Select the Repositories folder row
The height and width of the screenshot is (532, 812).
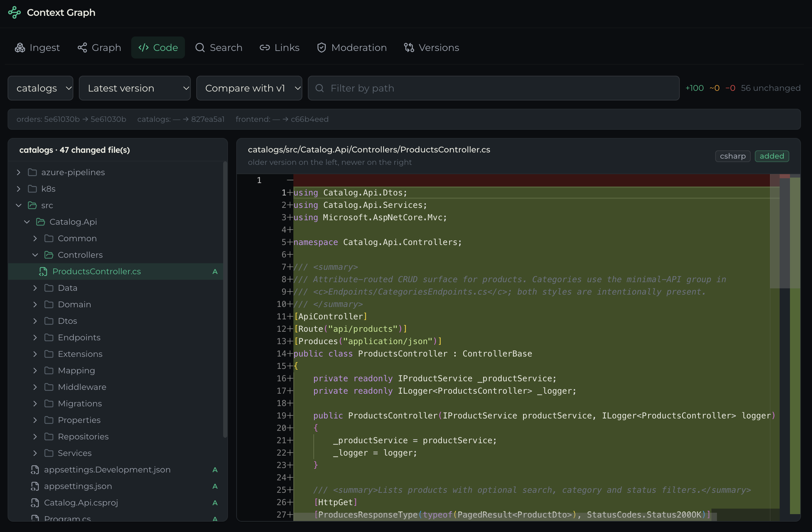(116, 436)
